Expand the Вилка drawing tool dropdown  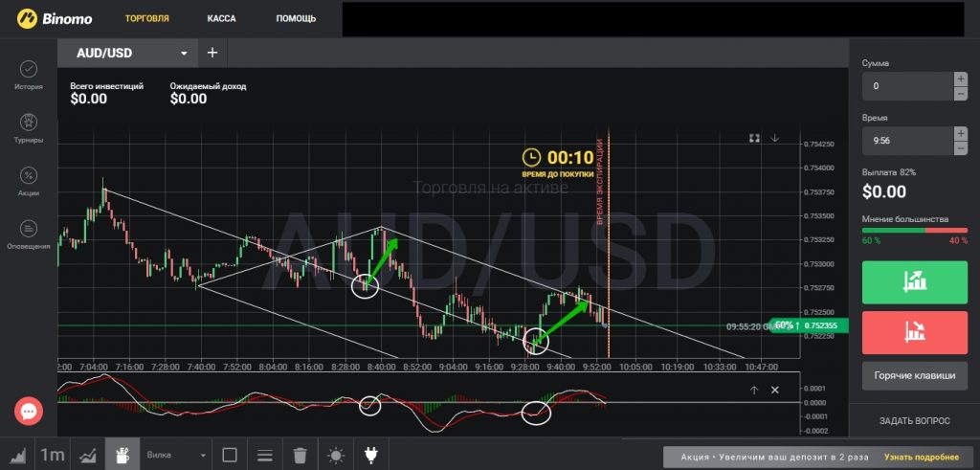pyautogui.click(x=176, y=455)
